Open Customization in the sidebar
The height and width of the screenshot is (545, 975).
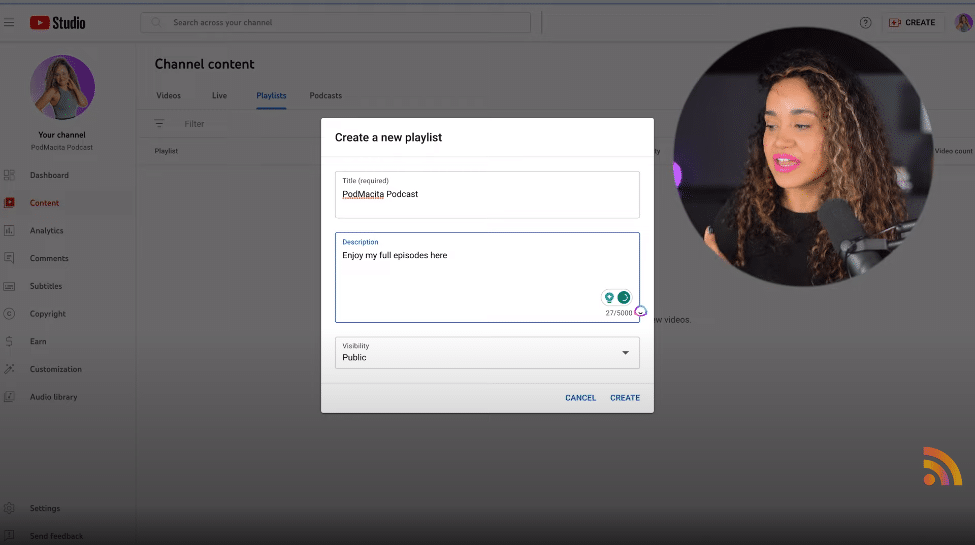56,369
